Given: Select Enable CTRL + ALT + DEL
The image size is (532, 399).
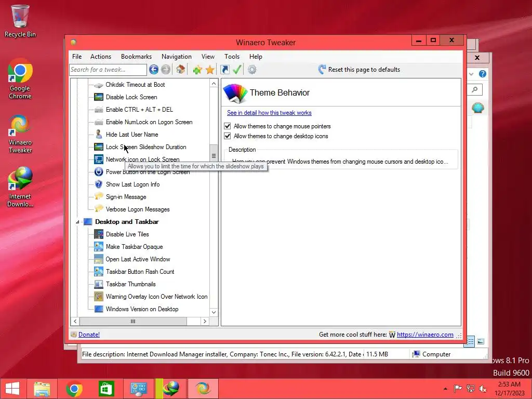Looking at the screenshot, I should point(139,110).
